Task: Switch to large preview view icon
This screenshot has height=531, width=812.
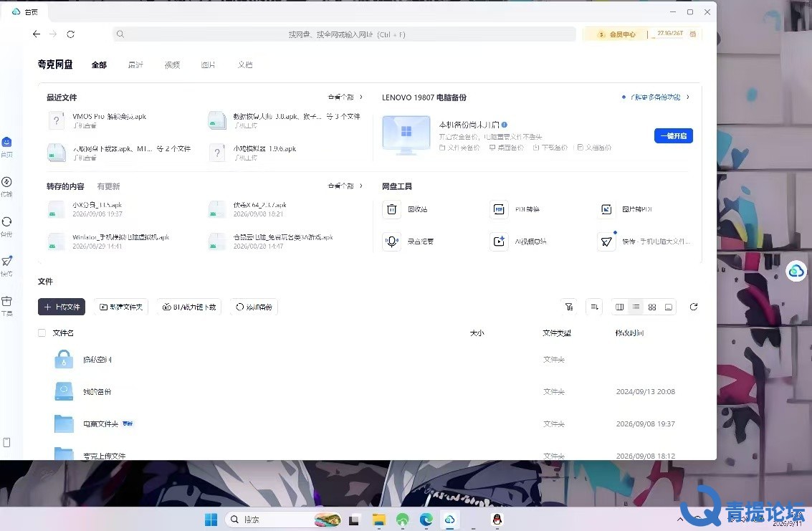Action: 669,307
